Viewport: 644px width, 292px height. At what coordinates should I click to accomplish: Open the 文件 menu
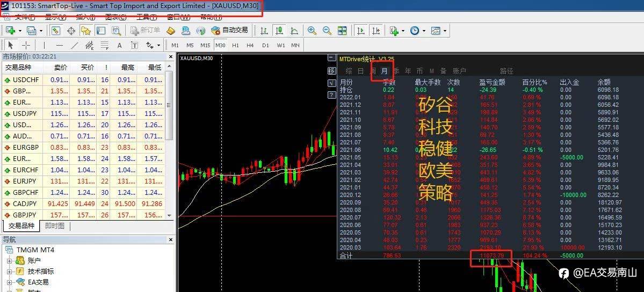coord(25,17)
